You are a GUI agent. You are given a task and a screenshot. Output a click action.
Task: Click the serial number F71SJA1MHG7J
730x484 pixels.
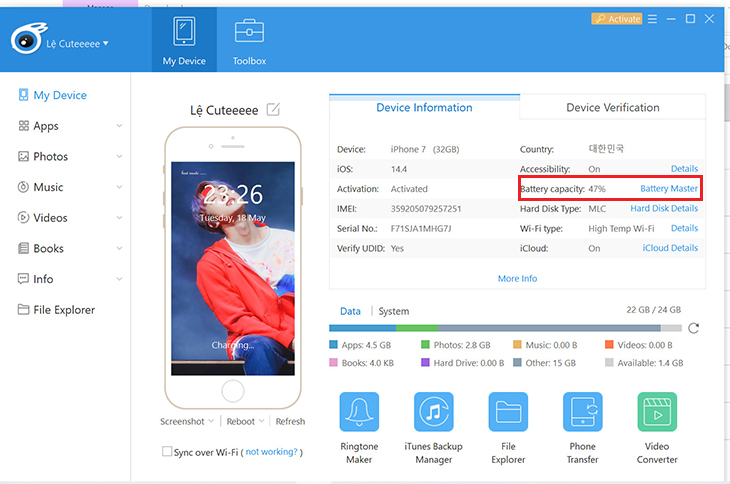click(x=421, y=229)
